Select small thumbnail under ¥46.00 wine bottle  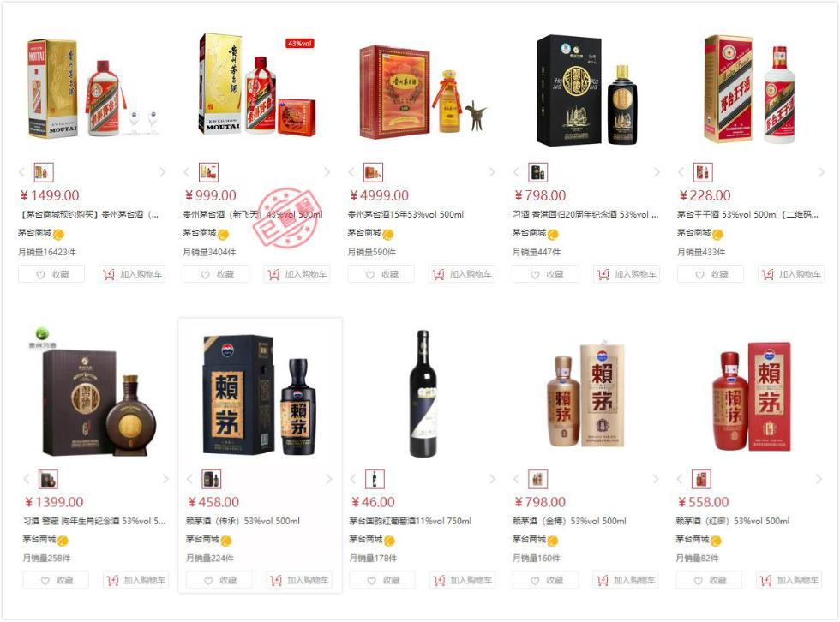point(375,479)
